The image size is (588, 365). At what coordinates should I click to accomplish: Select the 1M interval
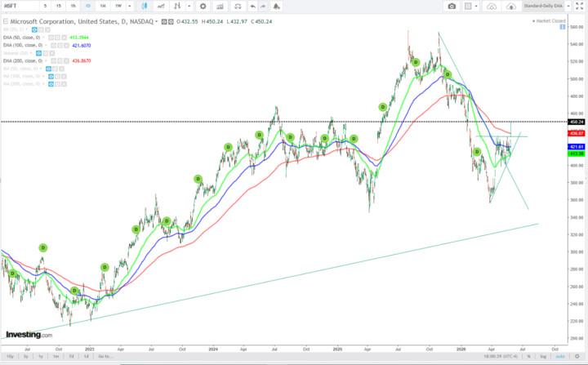coord(103,6)
